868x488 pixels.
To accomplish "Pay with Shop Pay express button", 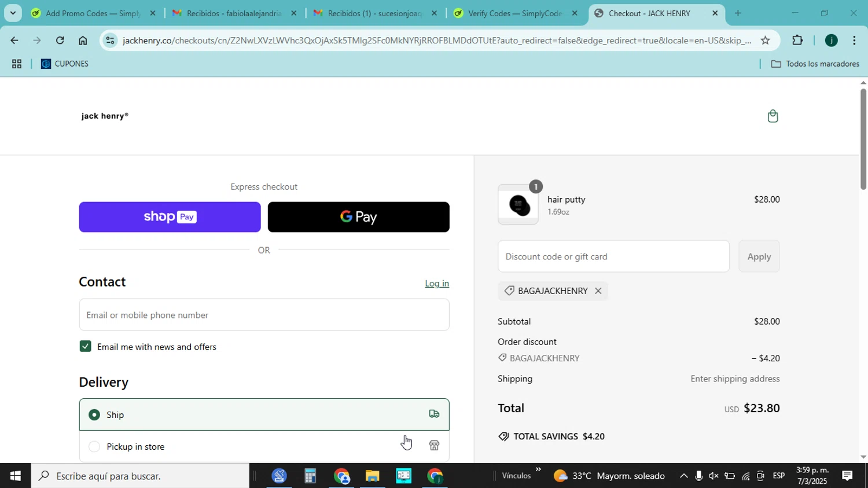I will tap(170, 217).
